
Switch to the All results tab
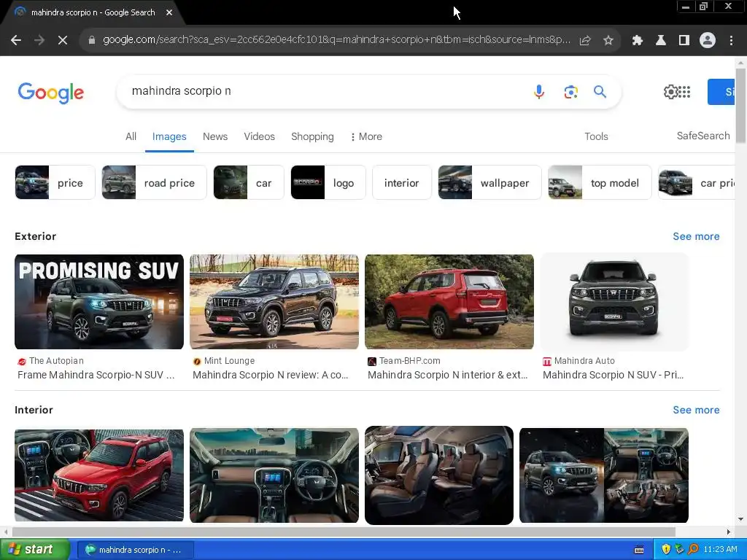coord(131,136)
